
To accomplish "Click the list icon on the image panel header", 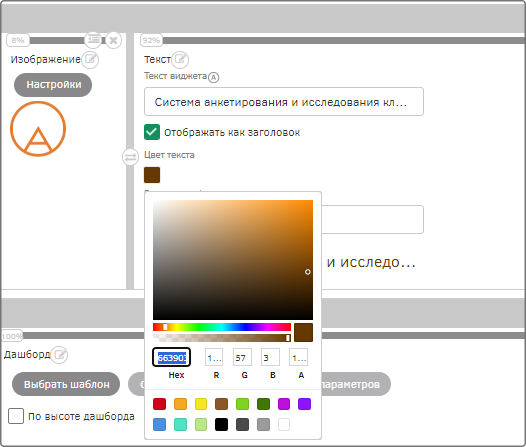I will coord(93,40).
